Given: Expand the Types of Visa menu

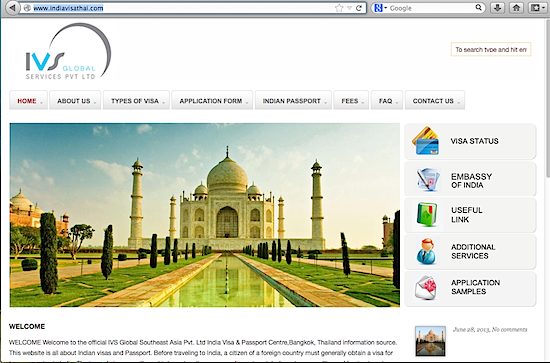Looking at the screenshot, I should click(x=136, y=100).
